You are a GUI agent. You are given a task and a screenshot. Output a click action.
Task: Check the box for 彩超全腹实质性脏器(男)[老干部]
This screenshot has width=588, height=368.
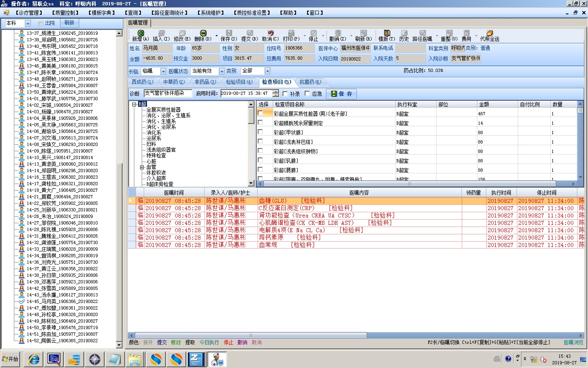pyautogui.click(x=260, y=113)
